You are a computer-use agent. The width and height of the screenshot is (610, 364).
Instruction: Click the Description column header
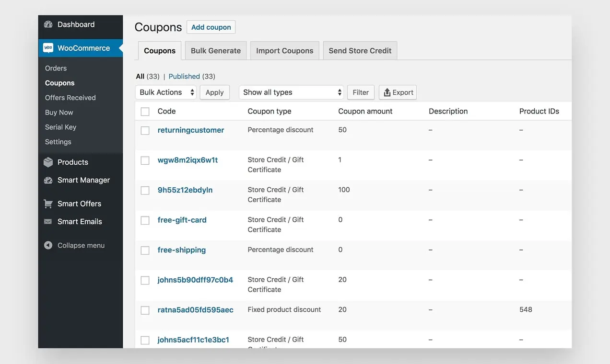coord(448,111)
